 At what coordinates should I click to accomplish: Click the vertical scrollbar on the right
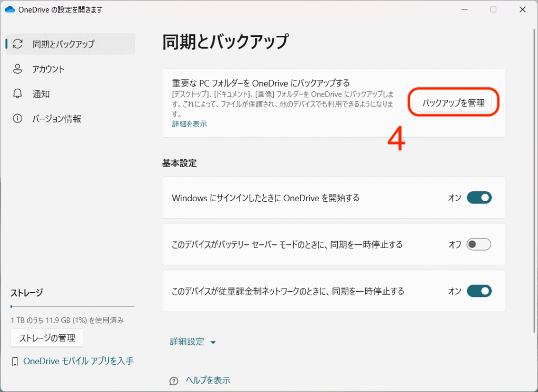pos(534,181)
